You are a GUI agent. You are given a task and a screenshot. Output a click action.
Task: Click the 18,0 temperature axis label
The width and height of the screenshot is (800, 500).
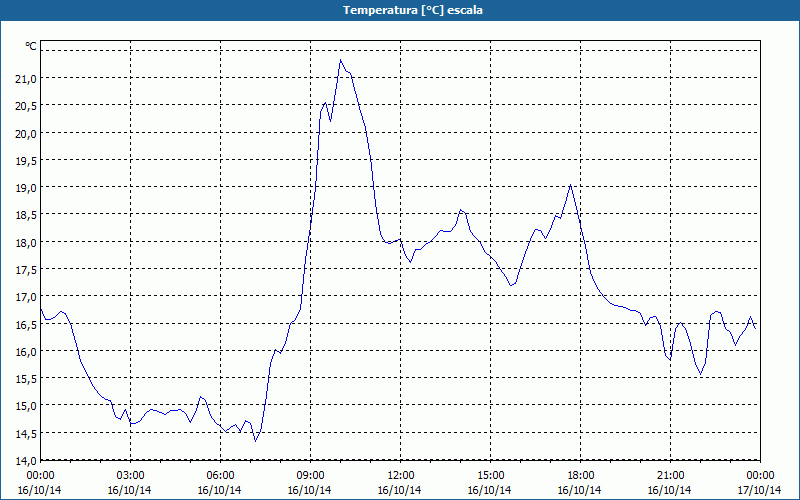(27, 242)
